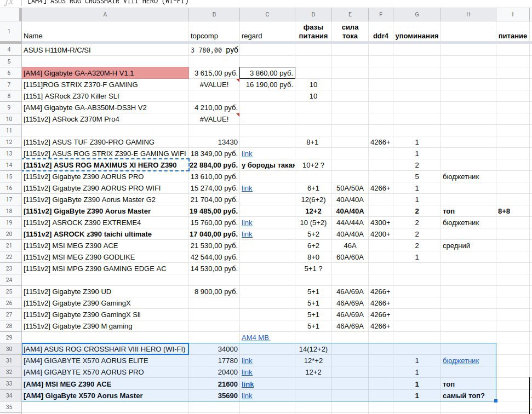Select column F header
532x414 pixels.
coord(381,15)
